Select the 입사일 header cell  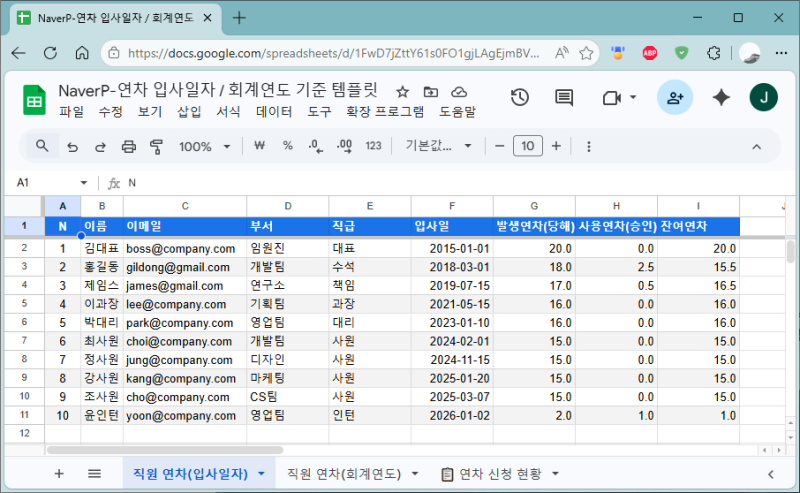tap(452, 226)
